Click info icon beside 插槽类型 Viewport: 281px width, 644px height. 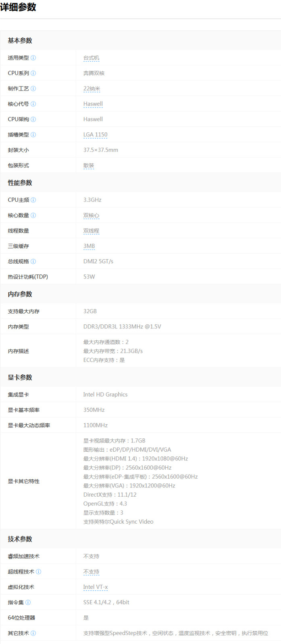click(x=33, y=135)
